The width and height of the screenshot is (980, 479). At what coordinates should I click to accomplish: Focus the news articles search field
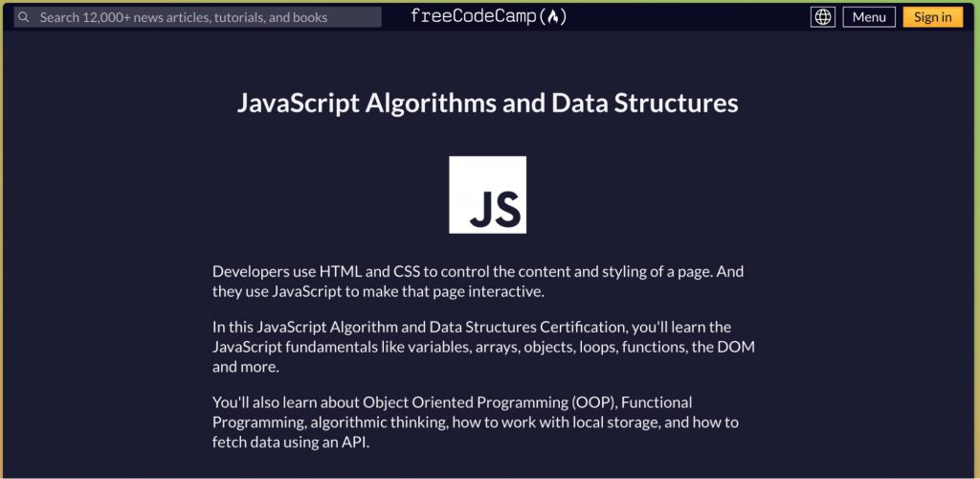tap(197, 17)
